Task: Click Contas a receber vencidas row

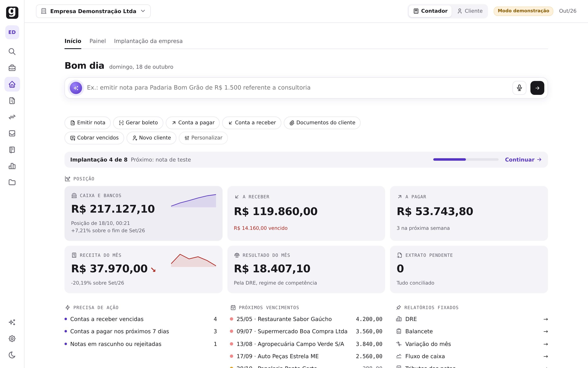Action: [x=141, y=319]
